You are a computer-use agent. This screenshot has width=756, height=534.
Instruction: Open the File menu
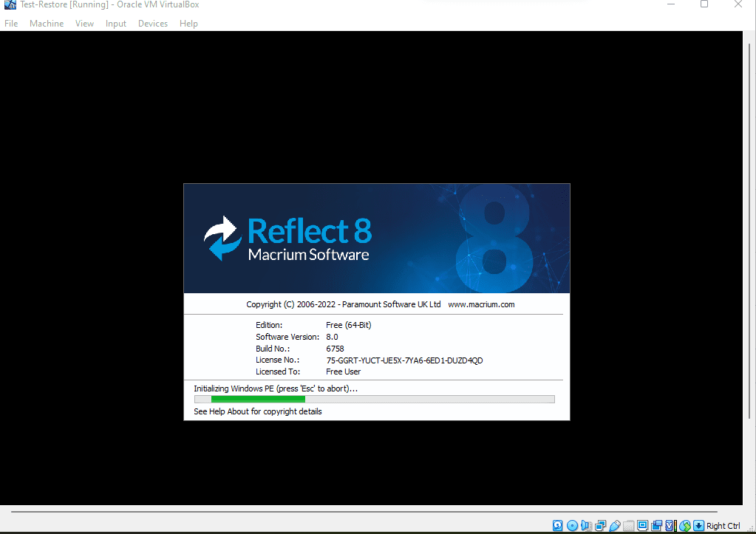click(x=11, y=23)
